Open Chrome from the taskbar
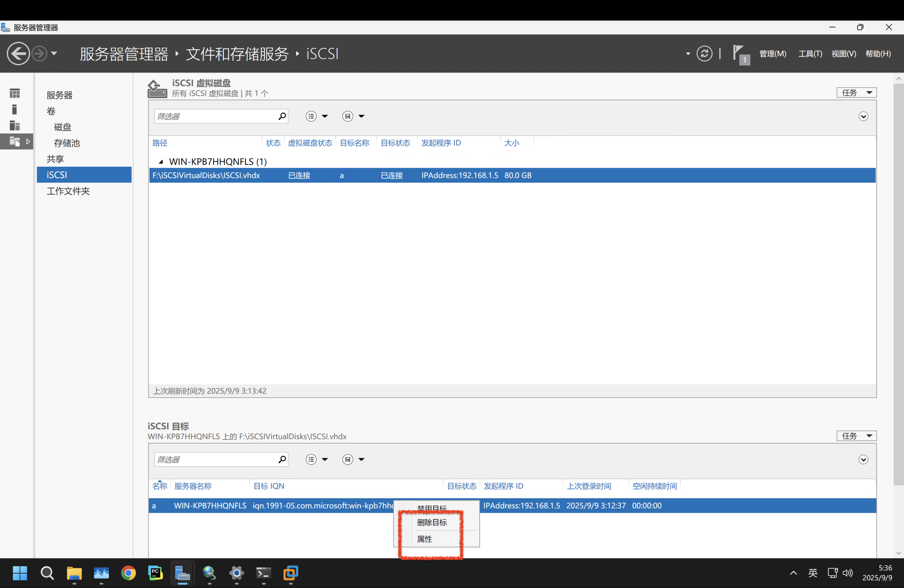Image resolution: width=904 pixels, height=588 pixels. point(129,574)
